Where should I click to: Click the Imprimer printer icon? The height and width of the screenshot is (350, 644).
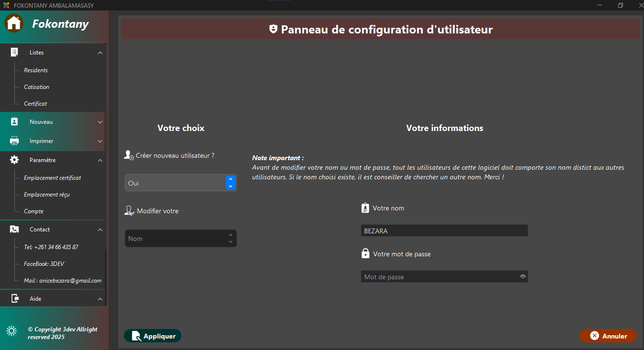[x=14, y=141]
